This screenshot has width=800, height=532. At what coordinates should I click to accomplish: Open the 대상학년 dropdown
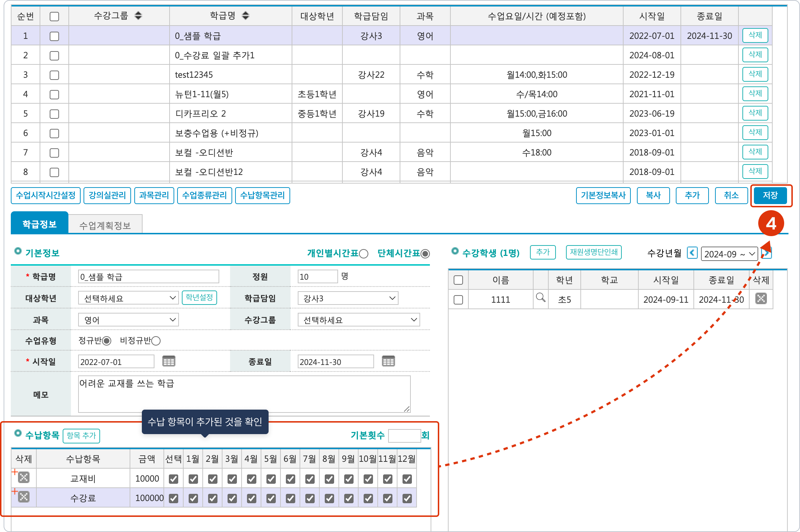(128, 298)
